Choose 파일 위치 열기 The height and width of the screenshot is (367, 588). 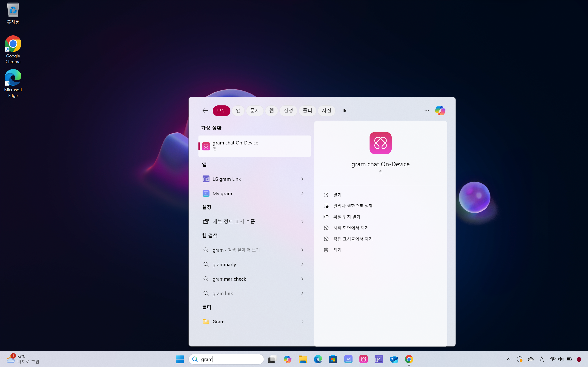(x=381, y=217)
